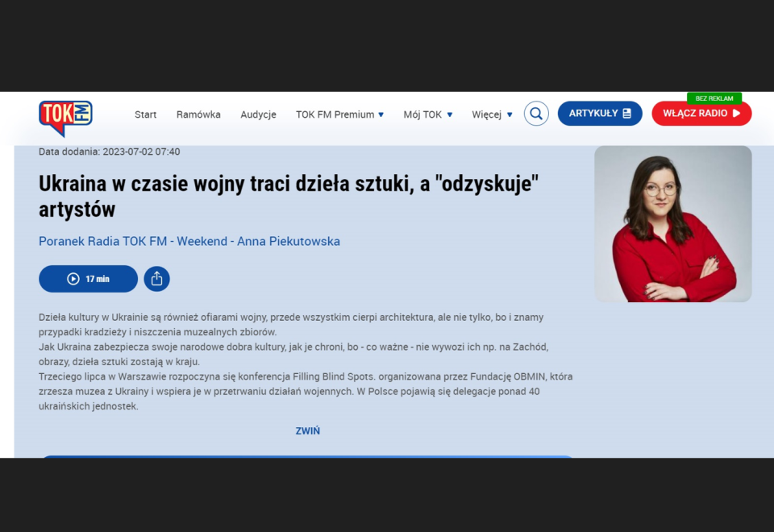Screen dimensions: 774x532
Task: Open Poranek Radia TOK FM Weekend link
Action: click(189, 241)
